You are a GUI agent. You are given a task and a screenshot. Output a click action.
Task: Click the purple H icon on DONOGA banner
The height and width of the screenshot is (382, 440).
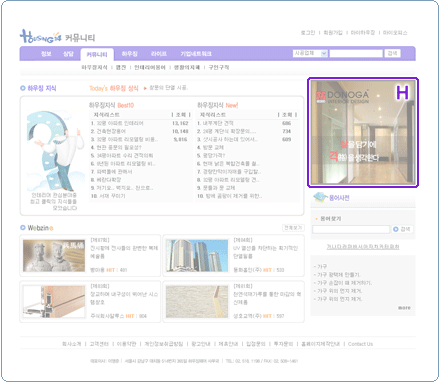click(x=402, y=93)
